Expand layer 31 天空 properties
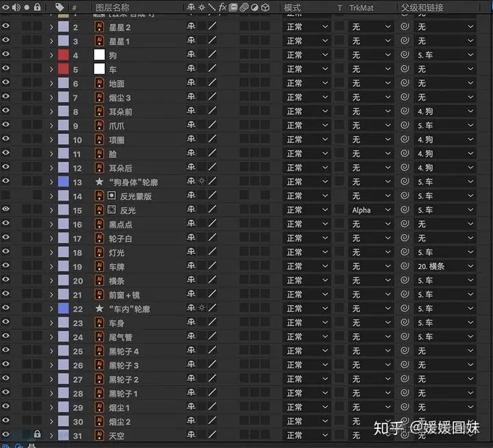 tap(51, 436)
